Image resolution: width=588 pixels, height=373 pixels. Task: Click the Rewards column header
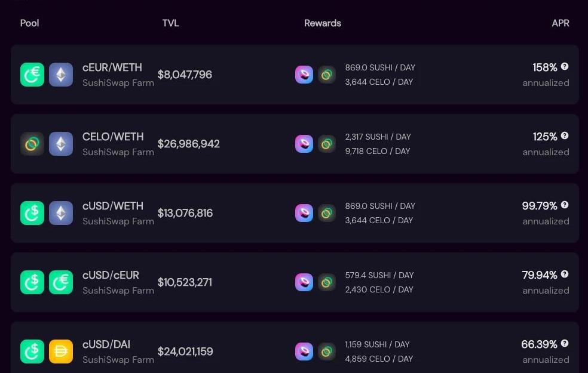pyautogui.click(x=323, y=23)
